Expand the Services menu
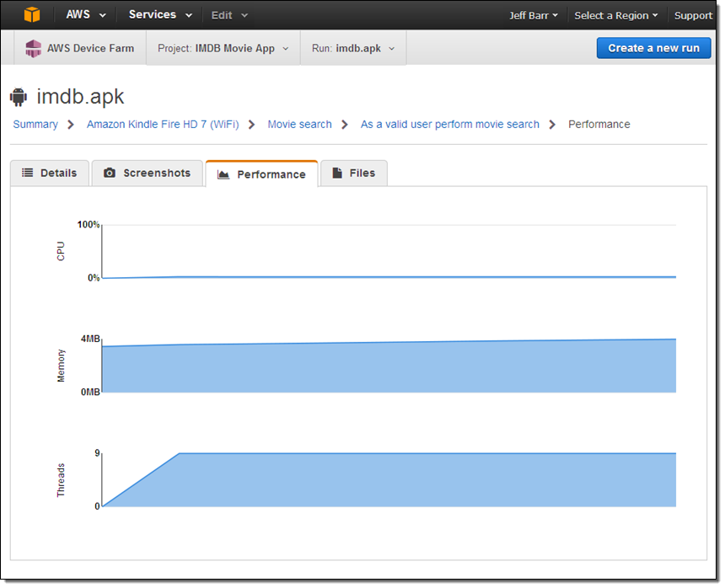Image resolution: width=725 pixels, height=588 pixels. pyautogui.click(x=160, y=15)
